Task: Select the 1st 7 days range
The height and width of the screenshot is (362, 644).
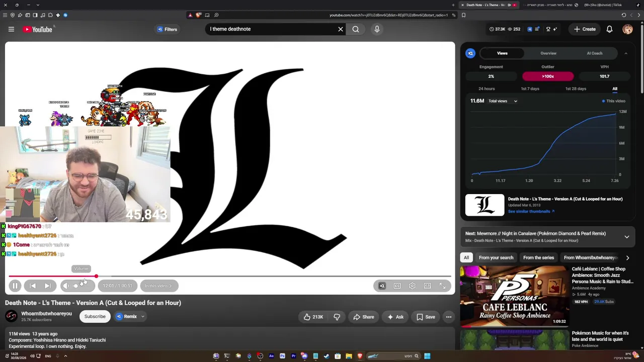Action: tap(530, 88)
